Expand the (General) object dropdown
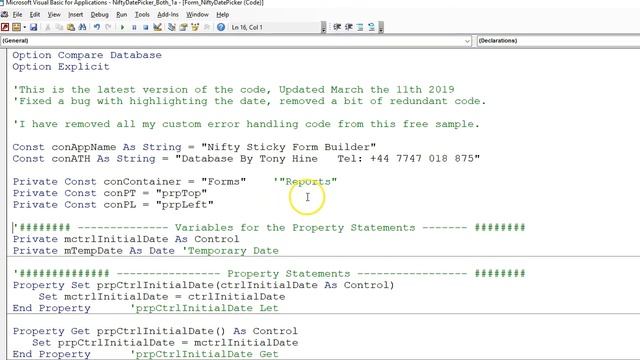640x360 pixels. [467, 41]
